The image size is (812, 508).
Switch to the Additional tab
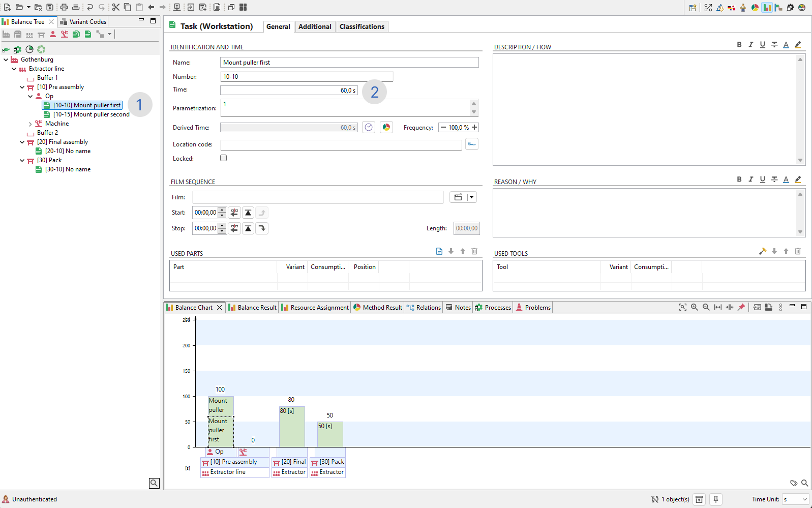tap(315, 26)
